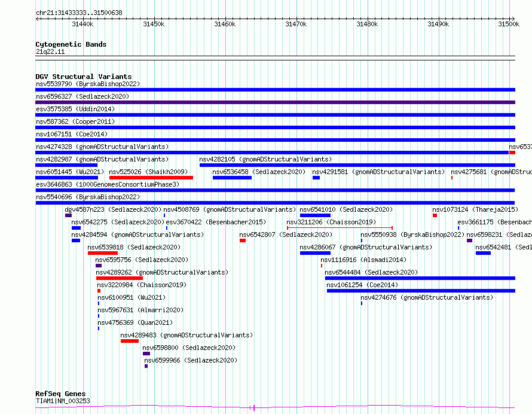
Task: Click the nsv1073124 (Thareja2015) red marker
Action: (x=435, y=215)
